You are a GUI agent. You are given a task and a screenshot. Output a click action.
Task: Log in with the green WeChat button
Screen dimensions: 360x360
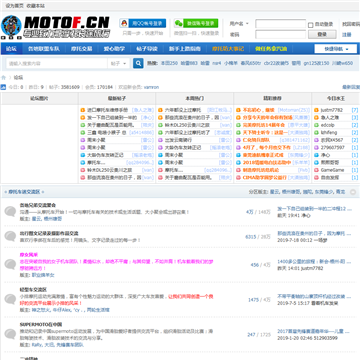pos(196,23)
